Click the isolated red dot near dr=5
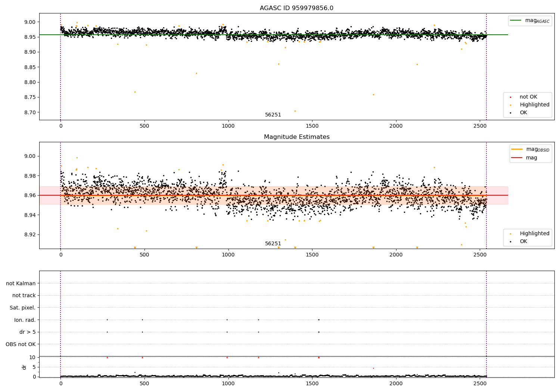Screen dimensions: 560x392 [x=373, y=368]
